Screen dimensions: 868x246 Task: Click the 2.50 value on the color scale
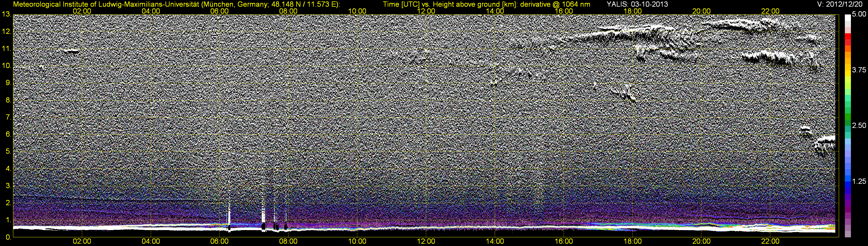(x=859, y=125)
